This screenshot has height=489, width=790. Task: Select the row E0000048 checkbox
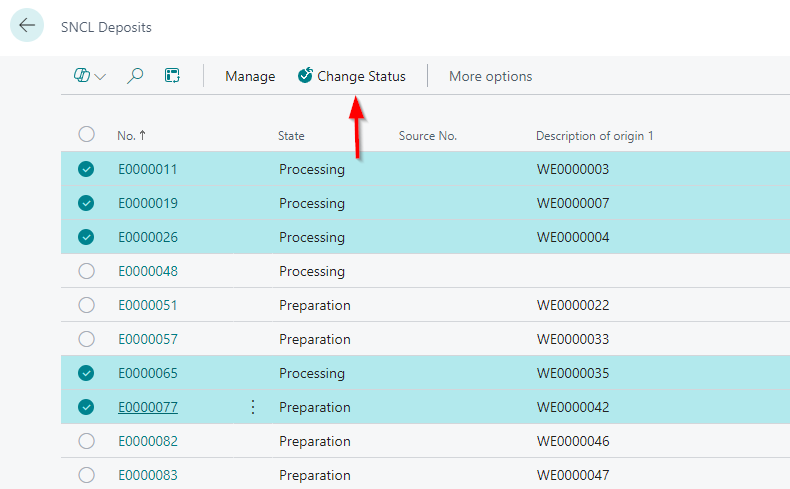[86, 271]
